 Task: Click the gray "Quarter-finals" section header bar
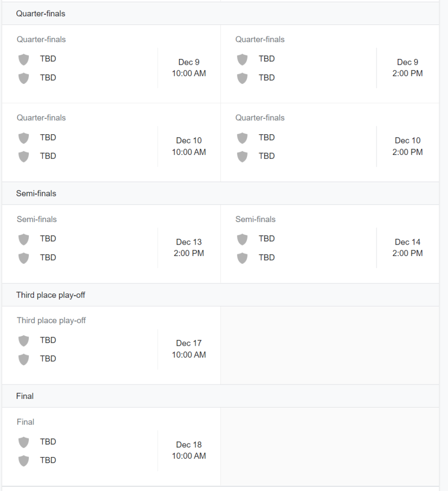(x=220, y=13)
